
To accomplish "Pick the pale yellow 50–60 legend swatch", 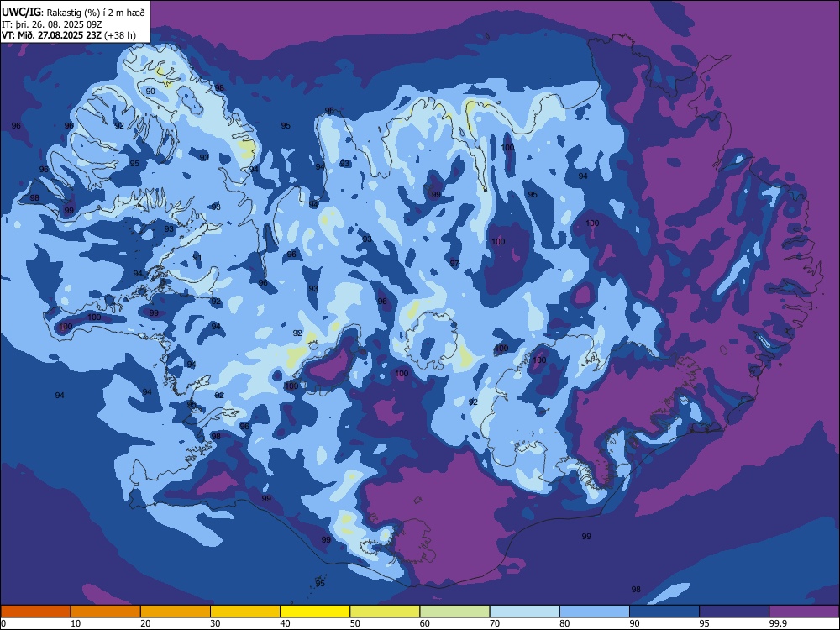I will point(385,612).
